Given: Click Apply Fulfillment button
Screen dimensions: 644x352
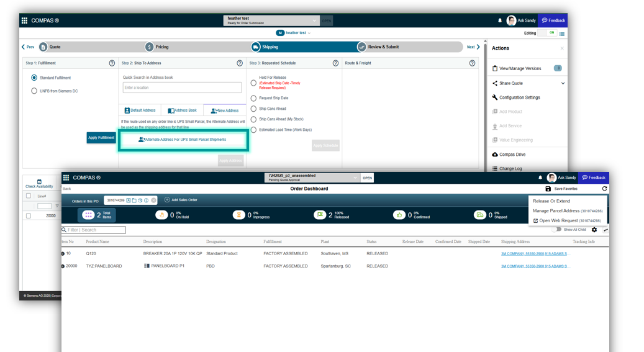Looking at the screenshot, I should click(101, 138).
